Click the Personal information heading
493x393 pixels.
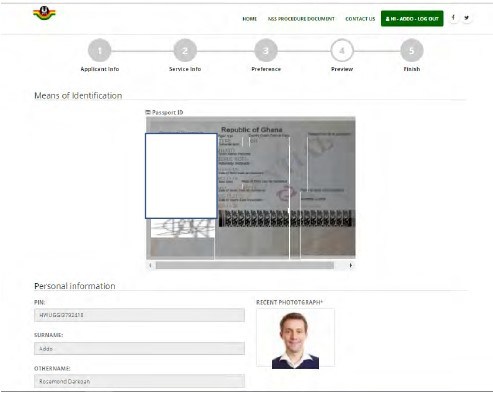pyautogui.click(x=75, y=286)
